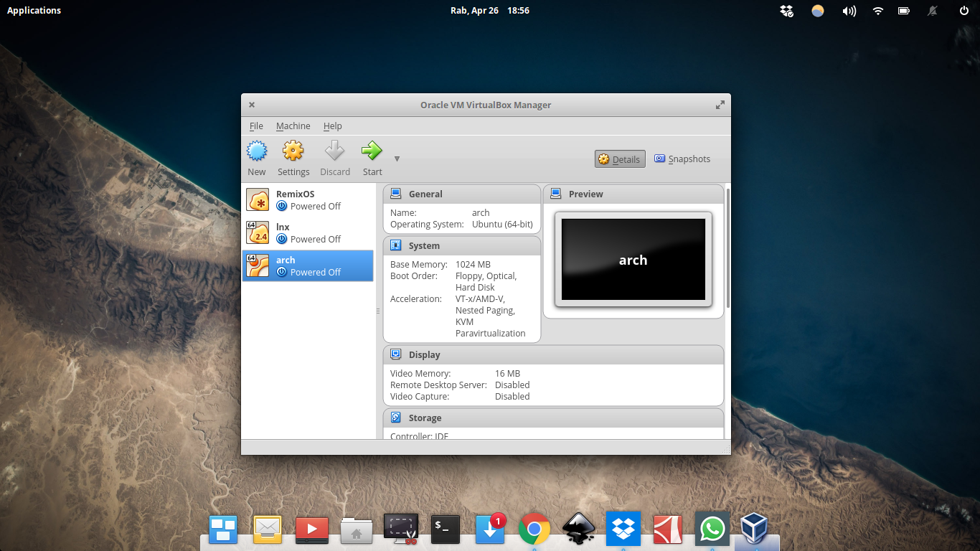
Task: Create a new virtual machine with New icon
Action: [256, 157]
